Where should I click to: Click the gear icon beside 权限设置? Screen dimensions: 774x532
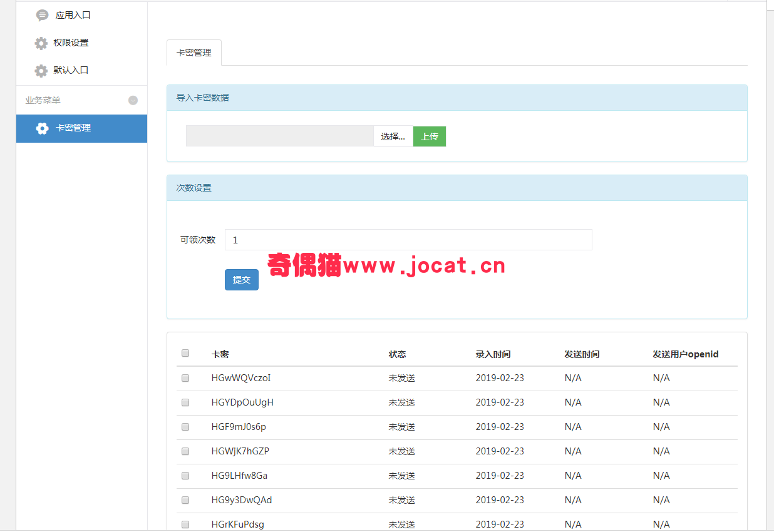click(41, 43)
